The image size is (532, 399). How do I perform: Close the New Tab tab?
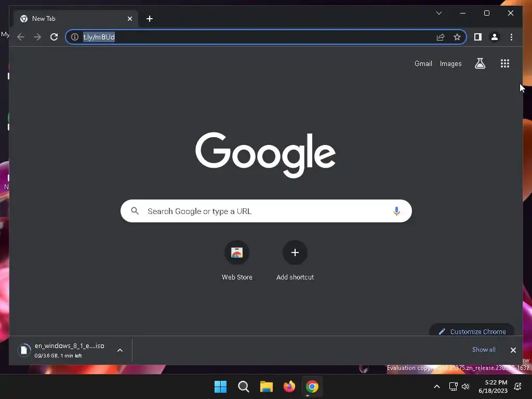pos(129,19)
